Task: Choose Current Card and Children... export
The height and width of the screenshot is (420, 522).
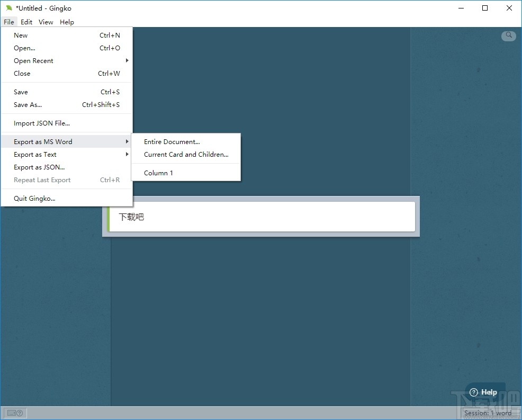Action: (x=186, y=154)
